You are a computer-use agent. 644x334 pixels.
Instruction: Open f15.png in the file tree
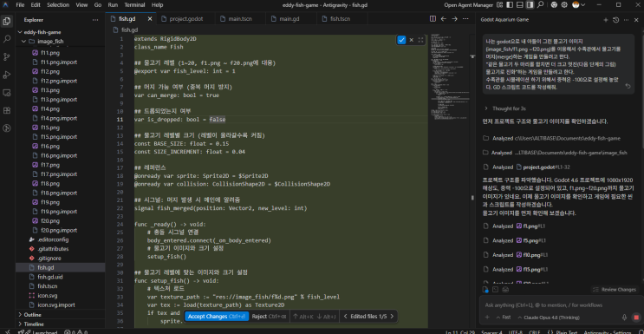50,128
